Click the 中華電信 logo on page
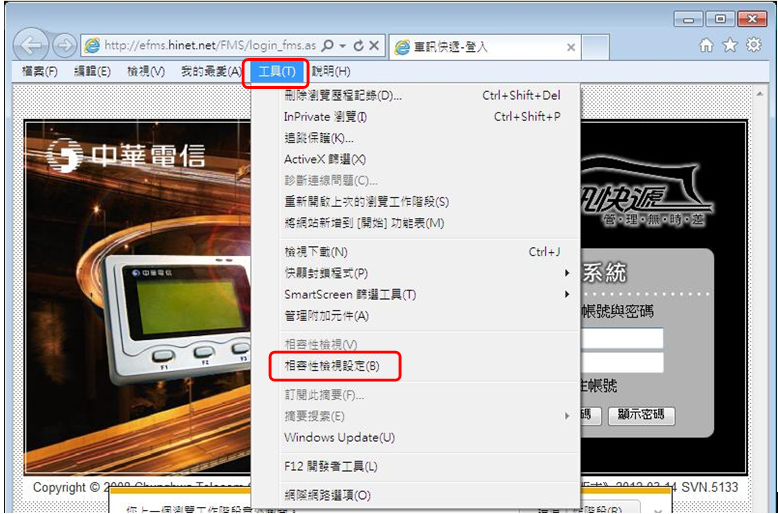 point(126,156)
